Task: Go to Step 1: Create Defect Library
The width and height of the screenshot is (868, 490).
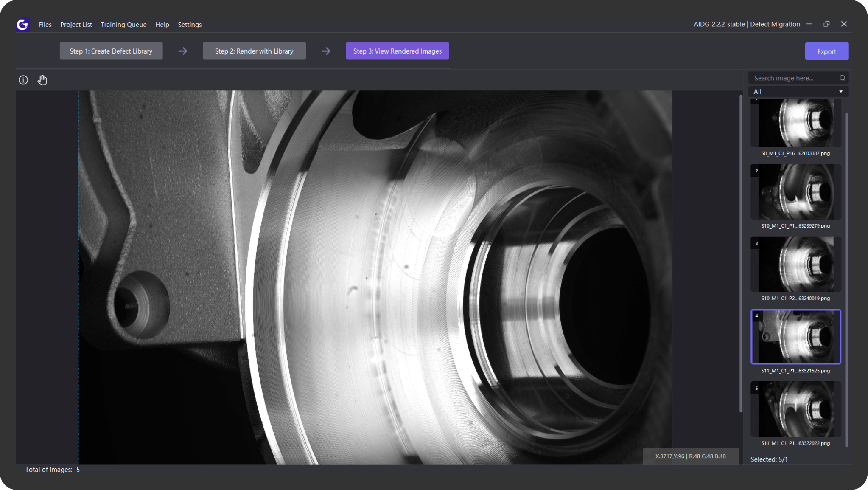Action: [x=111, y=51]
